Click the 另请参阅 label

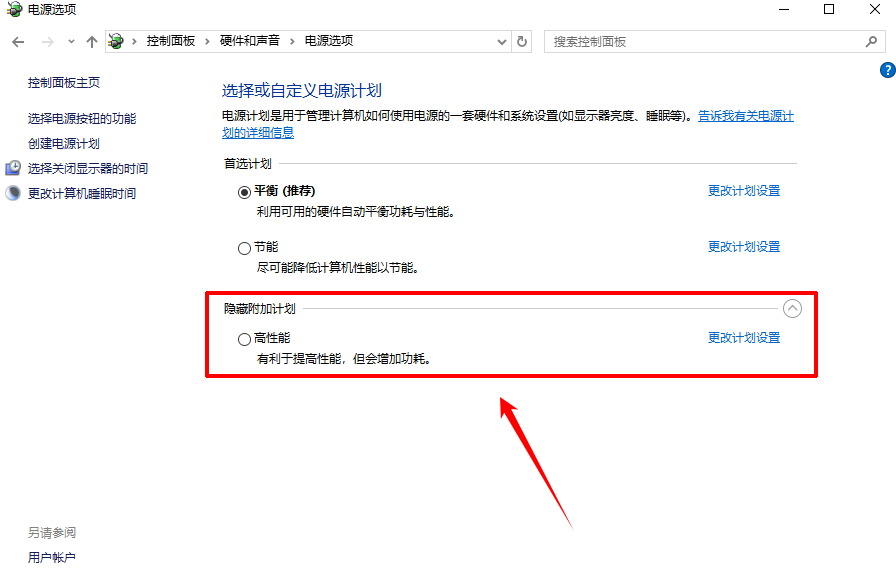click(52, 533)
